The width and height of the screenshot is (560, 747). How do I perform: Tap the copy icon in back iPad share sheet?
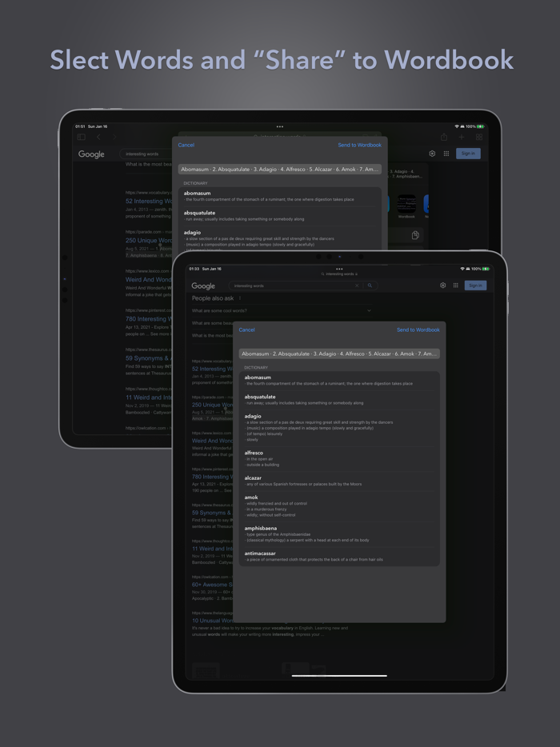(x=415, y=235)
